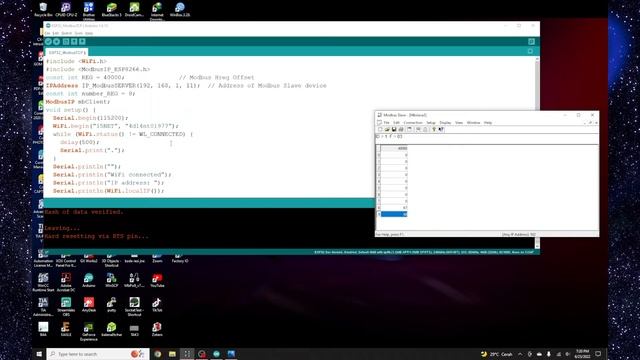Expand the Arduino tab options dropdown

(530, 51)
